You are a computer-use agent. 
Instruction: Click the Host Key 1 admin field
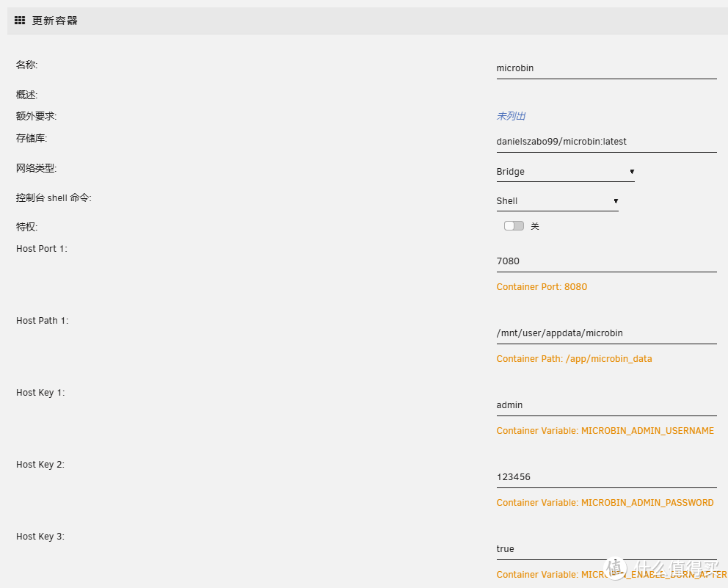(606, 405)
